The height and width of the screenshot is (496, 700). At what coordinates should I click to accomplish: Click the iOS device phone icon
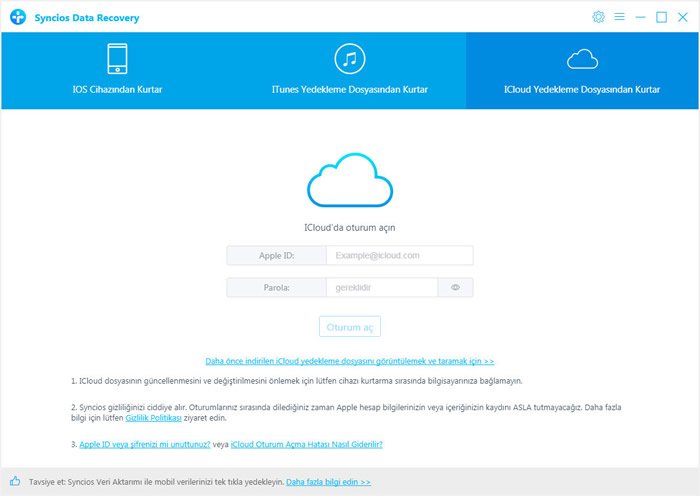pyautogui.click(x=117, y=58)
